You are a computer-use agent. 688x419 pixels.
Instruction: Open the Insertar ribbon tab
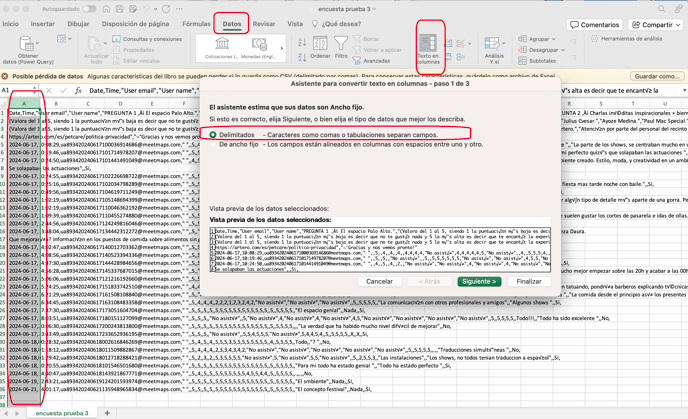click(43, 24)
